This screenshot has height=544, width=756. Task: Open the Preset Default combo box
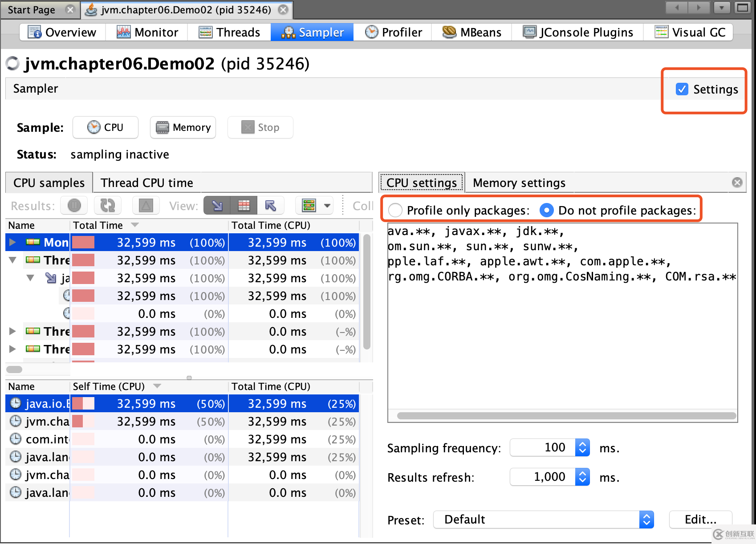click(x=543, y=520)
